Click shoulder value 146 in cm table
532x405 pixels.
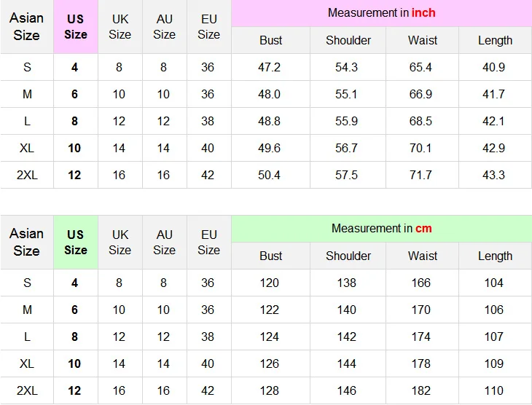pyautogui.click(x=346, y=390)
